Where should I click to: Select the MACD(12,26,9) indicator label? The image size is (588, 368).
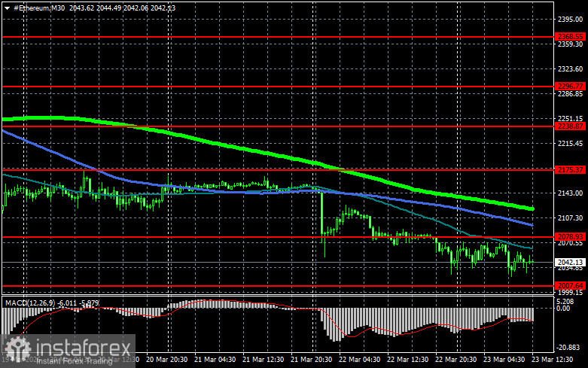(x=30, y=303)
